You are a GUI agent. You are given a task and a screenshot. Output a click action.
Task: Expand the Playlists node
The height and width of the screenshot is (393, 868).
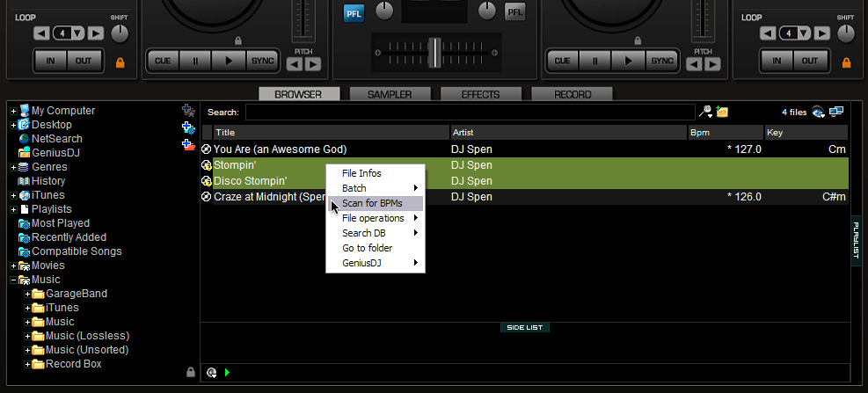13,209
